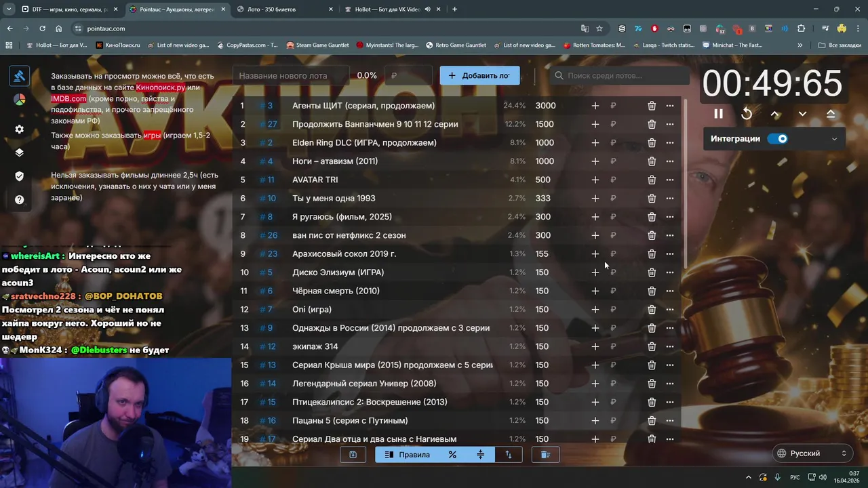The width and height of the screenshot is (868, 488).
Task: Open Правила rules button
Action: tap(407, 455)
